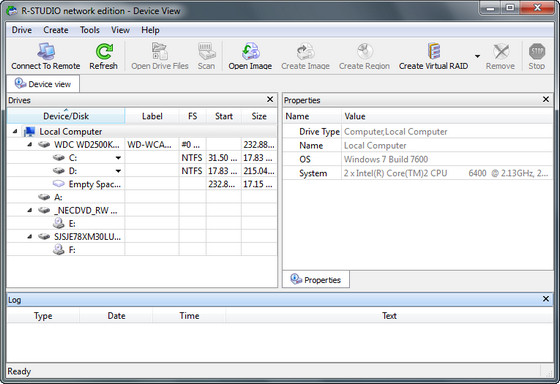Screen dimensions: 560x384
Task: Click the Open Drive Files icon
Action: point(160,51)
